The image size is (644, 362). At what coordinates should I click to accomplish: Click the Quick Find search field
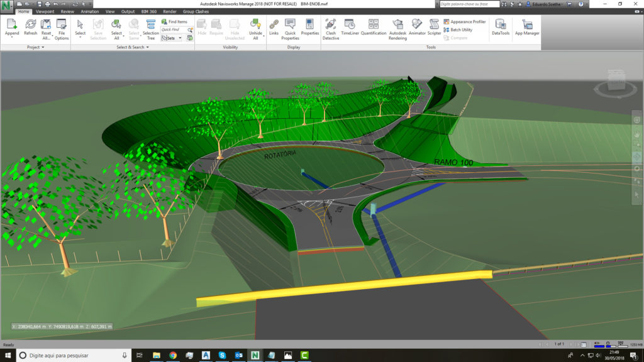(x=174, y=30)
